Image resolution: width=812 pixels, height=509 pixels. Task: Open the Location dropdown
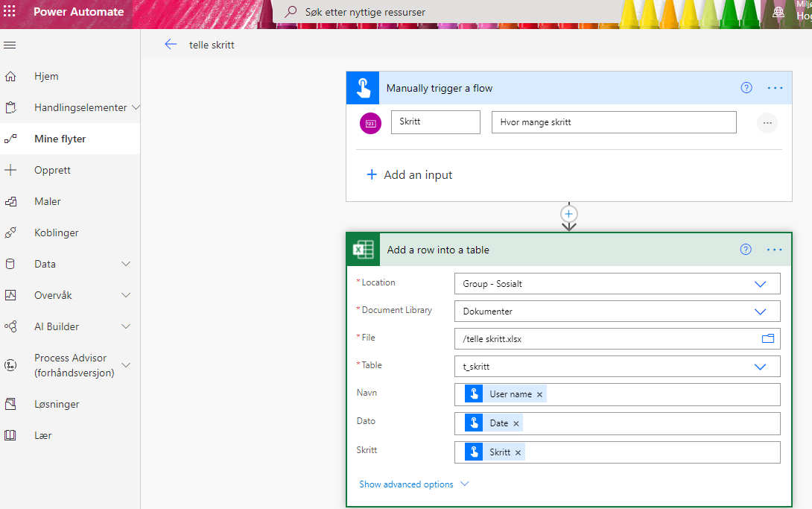(760, 284)
